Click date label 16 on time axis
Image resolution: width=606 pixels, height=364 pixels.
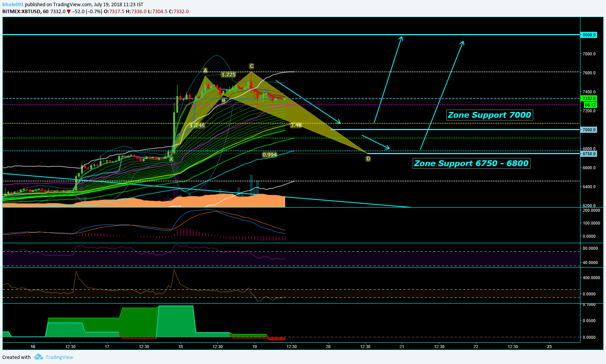33,347
